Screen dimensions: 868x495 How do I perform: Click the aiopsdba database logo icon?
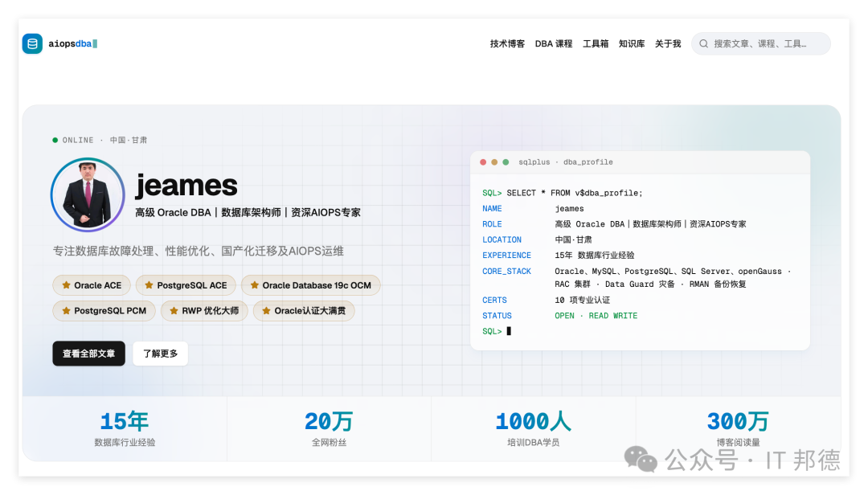pos(32,43)
